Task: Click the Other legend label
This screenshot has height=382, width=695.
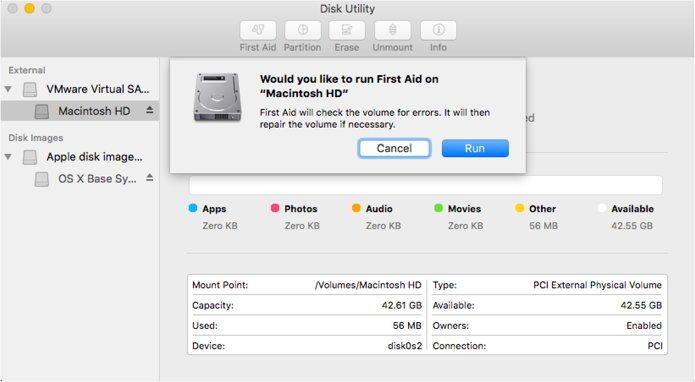Action: click(542, 209)
